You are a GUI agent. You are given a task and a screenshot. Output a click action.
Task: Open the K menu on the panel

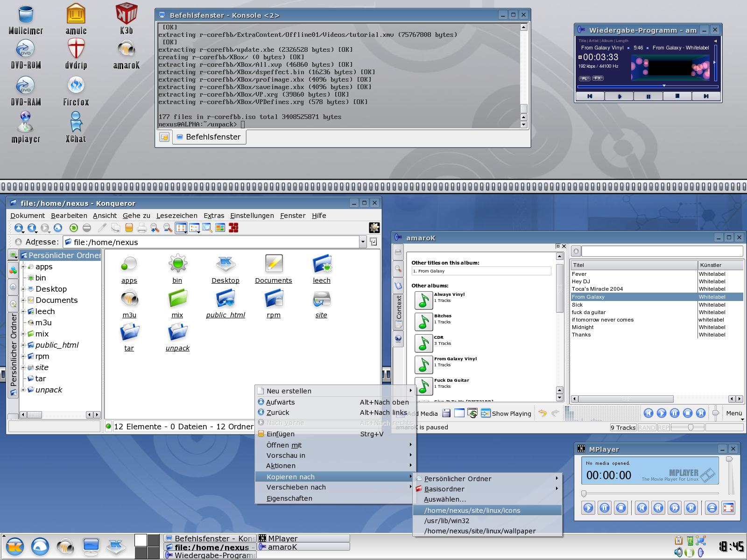[15, 547]
